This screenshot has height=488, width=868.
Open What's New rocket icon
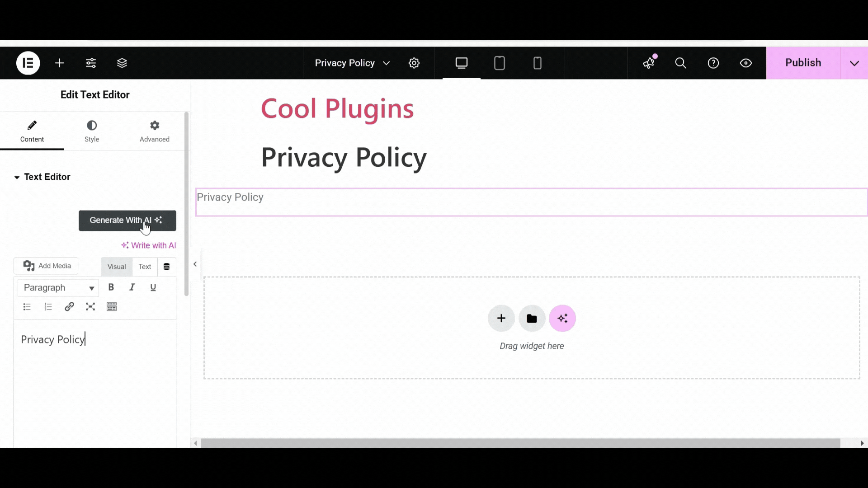[x=649, y=63]
